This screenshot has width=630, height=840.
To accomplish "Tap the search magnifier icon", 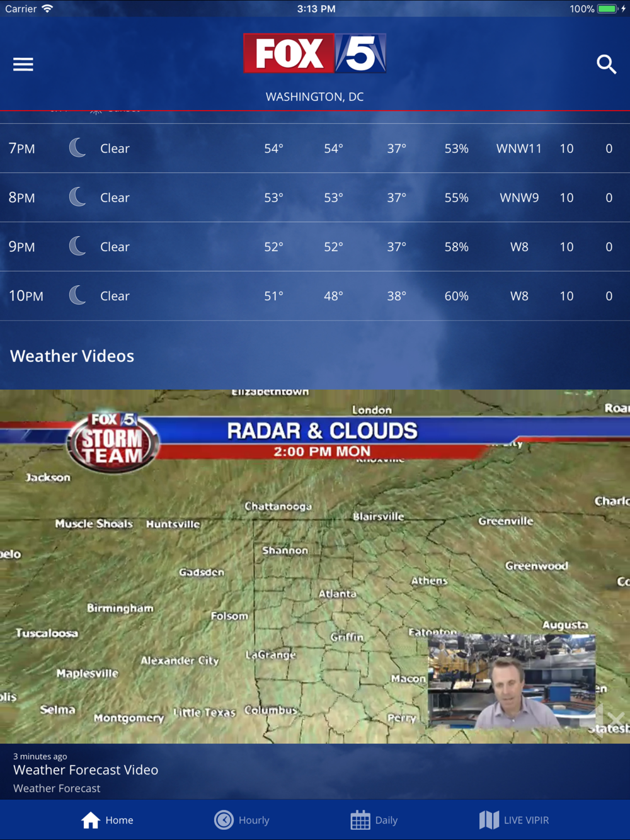I will point(606,64).
